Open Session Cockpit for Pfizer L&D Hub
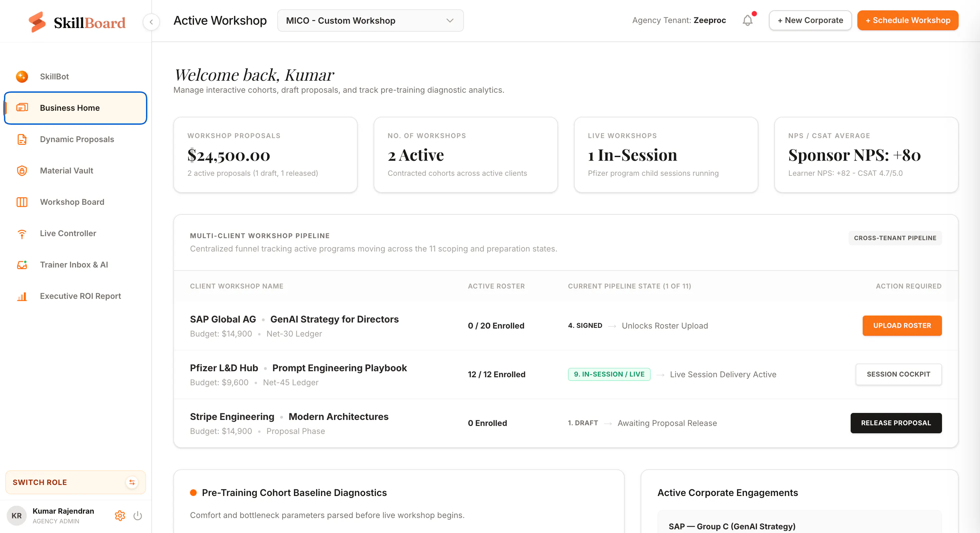This screenshot has height=533, width=980. pos(899,374)
